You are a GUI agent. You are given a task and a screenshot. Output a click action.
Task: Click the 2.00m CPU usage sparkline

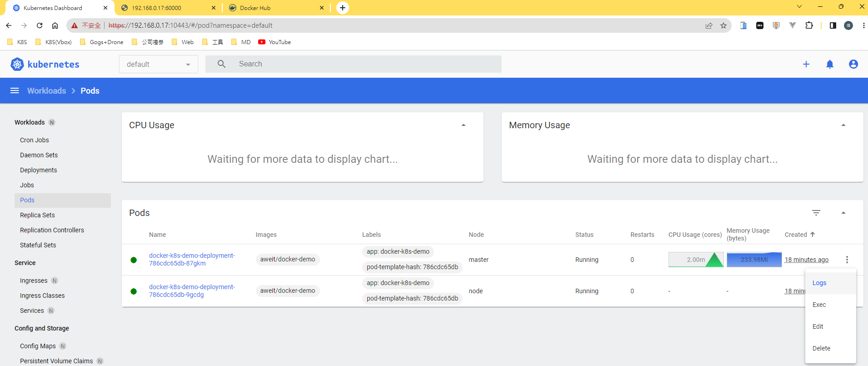pyautogui.click(x=696, y=260)
